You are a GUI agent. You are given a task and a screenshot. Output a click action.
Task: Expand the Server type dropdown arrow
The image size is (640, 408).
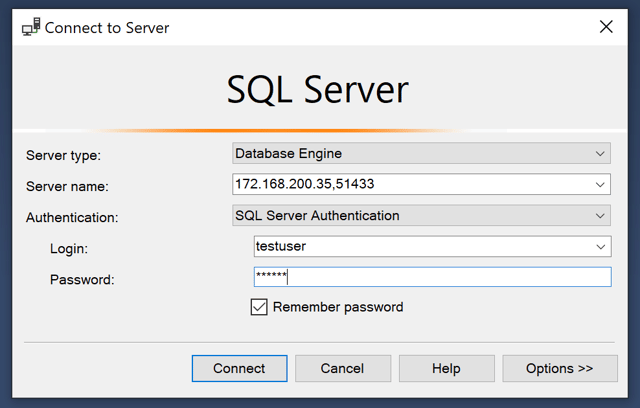coord(600,154)
